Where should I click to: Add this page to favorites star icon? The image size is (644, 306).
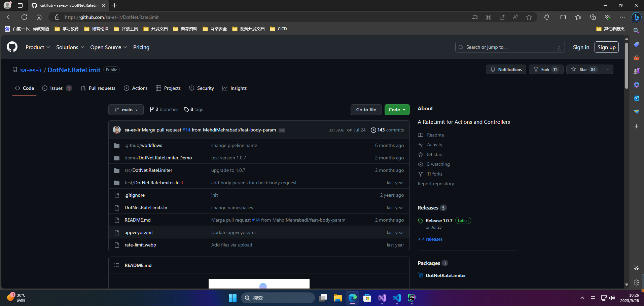coord(529,17)
